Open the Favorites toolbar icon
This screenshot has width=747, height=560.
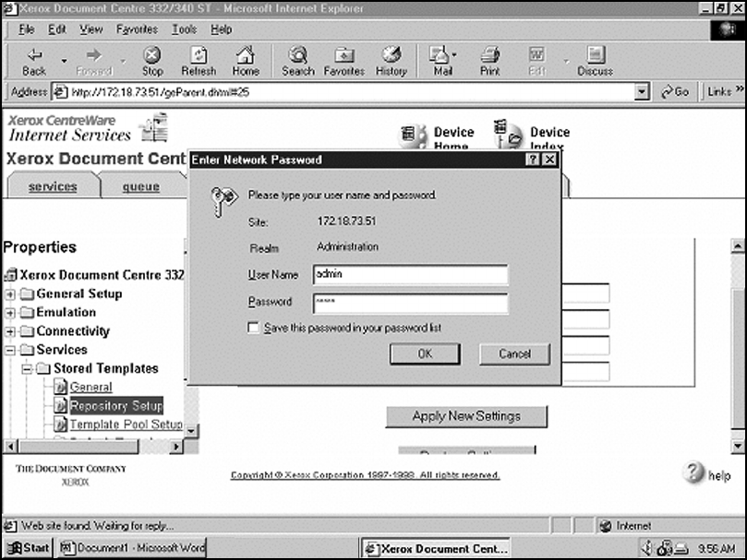[344, 54]
